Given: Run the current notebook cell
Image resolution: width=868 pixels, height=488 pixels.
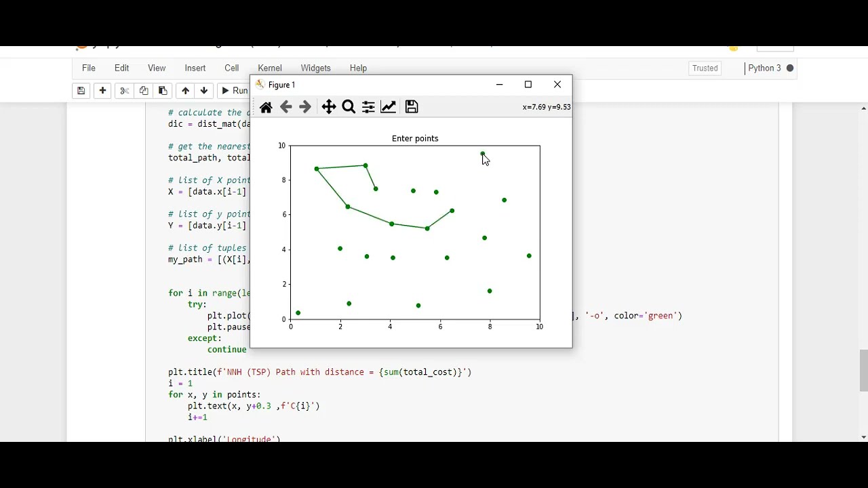Looking at the screenshot, I should click(235, 91).
